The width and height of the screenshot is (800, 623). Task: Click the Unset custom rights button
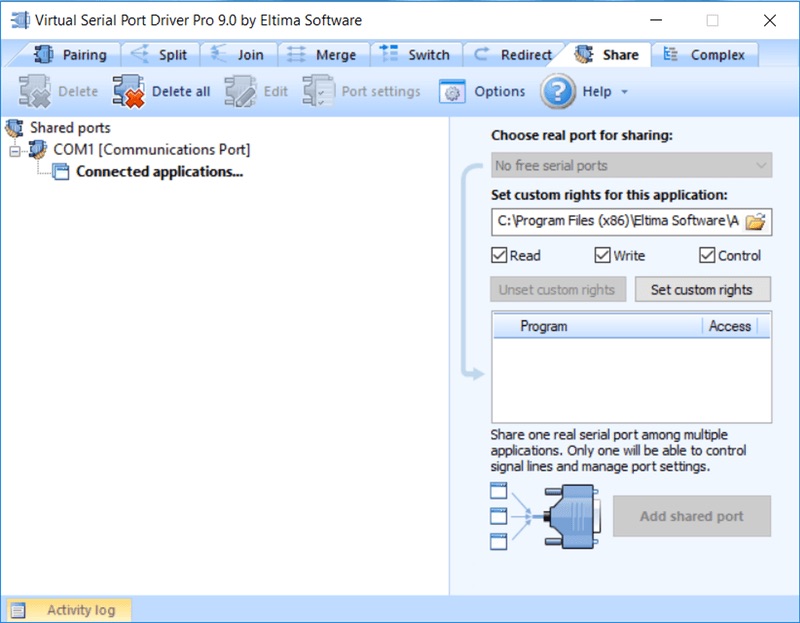pyautogui.click(x=558, y=289)
